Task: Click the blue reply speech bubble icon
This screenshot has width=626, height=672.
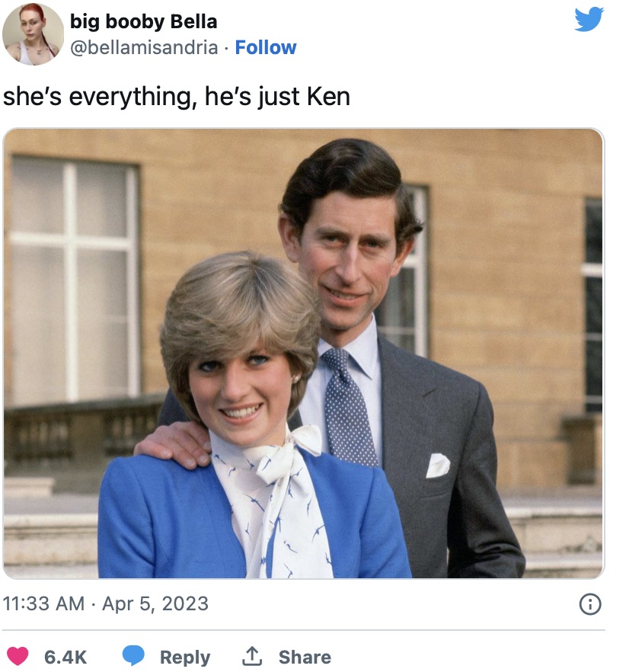Action: 133,656
